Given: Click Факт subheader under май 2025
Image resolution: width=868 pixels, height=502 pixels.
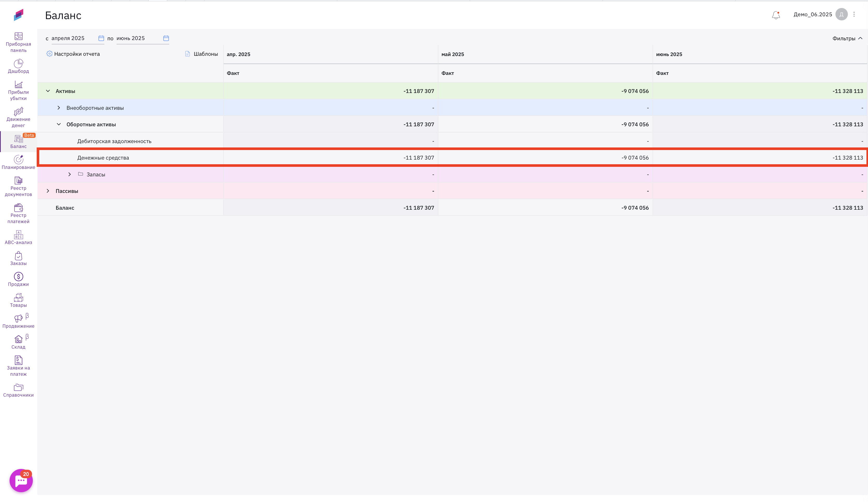Looking at the screenshot, I should click(447, 73).
